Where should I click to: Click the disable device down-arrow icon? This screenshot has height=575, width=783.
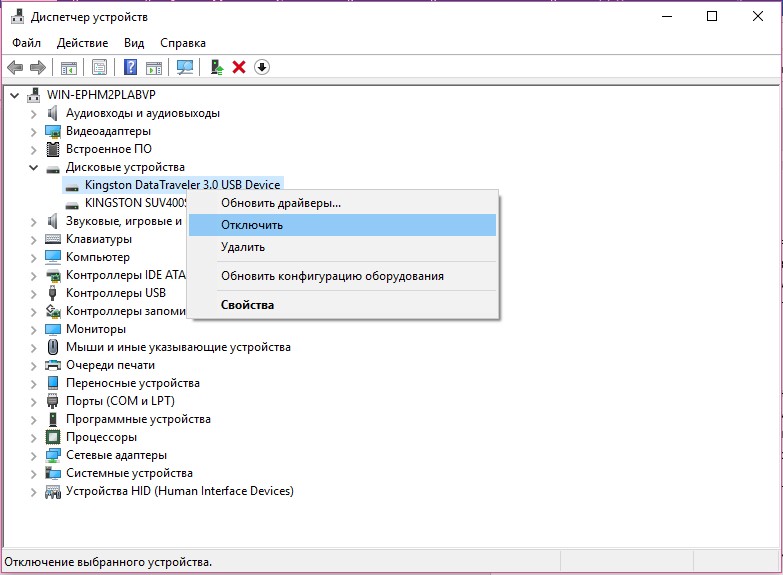[262, 67]
